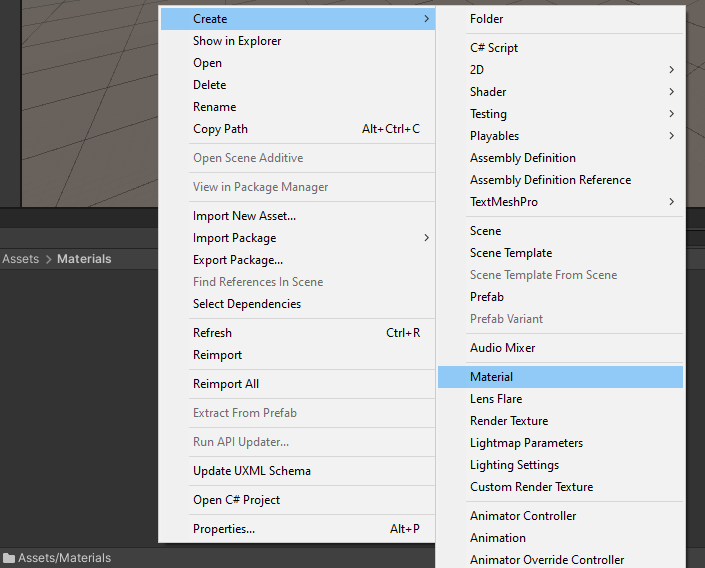The width and height of the screenshot is (705, 568).
Task: Select Reimport All from context menu
Action: pyautogui.click(x=225, y=384)
